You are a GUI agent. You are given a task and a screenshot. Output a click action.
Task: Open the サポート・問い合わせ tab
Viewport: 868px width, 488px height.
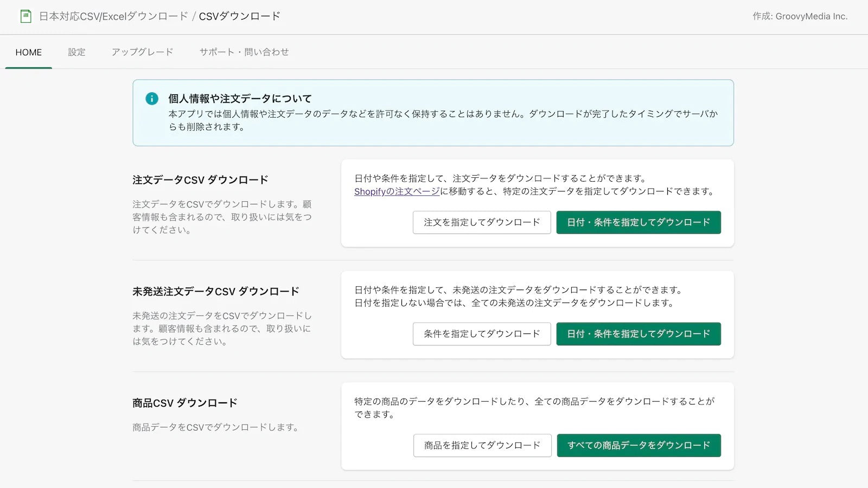tap(244, 53)
